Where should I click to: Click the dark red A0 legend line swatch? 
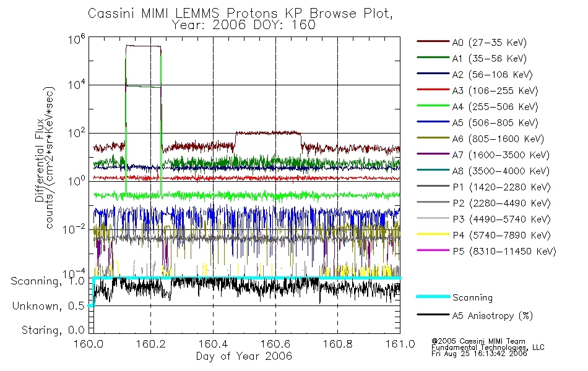pos(433,41)
